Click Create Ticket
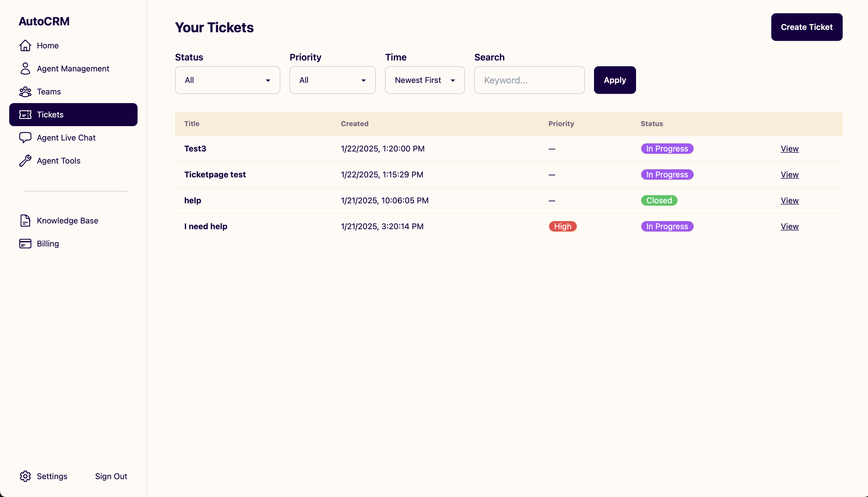Image resolution: width=868 pixels, height=497 pixels. pos(807,27)
